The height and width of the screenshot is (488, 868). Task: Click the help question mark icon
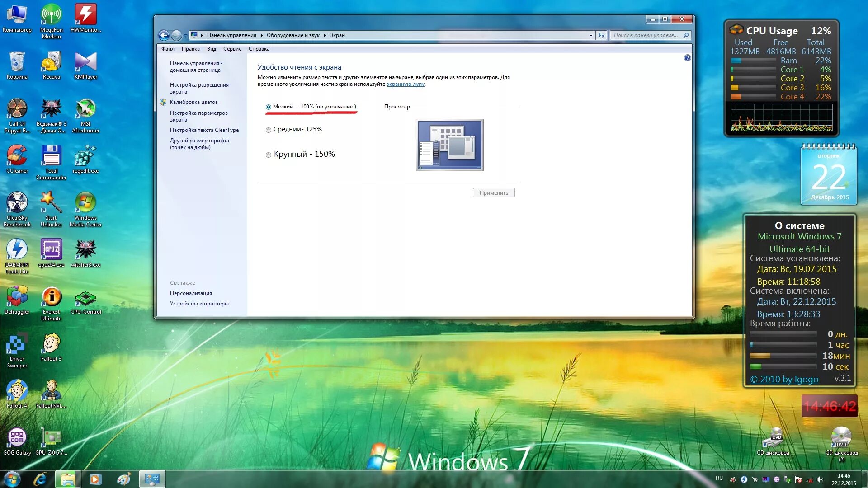coord(687,58)
